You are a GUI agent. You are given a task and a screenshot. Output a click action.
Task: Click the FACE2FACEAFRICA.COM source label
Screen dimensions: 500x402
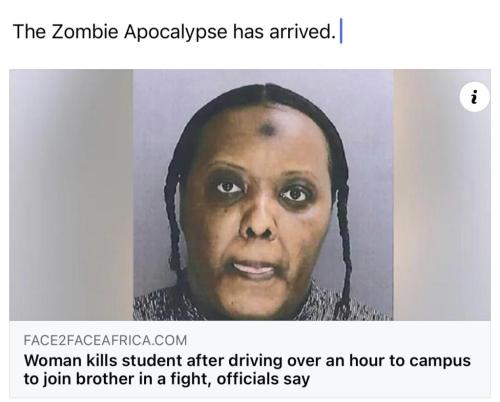[x=105, y=340]
